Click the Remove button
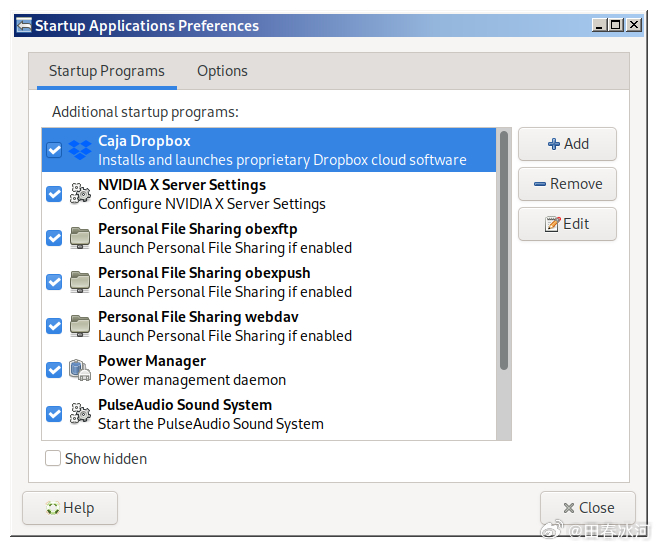Screen dimensions: 658x547 click(567, 184)
